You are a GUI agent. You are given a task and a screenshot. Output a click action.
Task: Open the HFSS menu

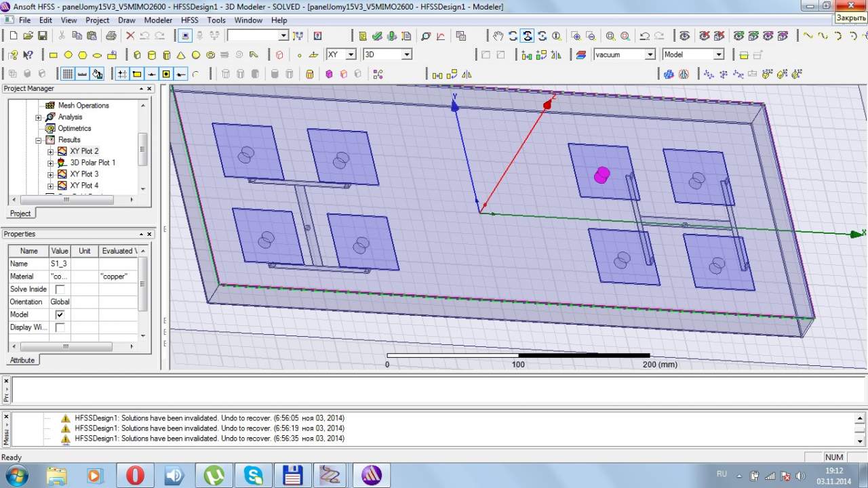[x=190, y=20]
